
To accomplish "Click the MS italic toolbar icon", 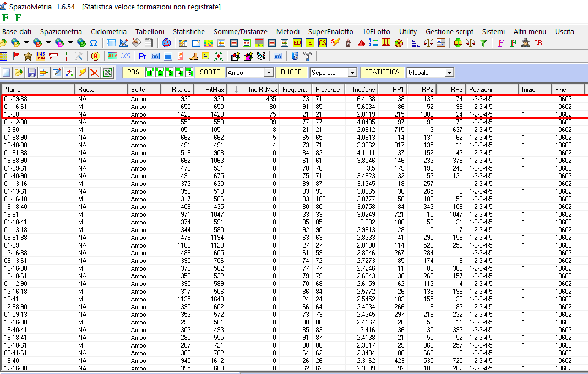I will pyautogui.click(x=126, y=56).
